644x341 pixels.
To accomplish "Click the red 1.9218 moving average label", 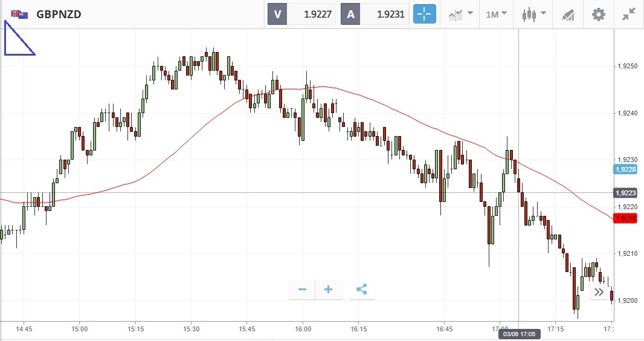I will [x=625, y=218].
